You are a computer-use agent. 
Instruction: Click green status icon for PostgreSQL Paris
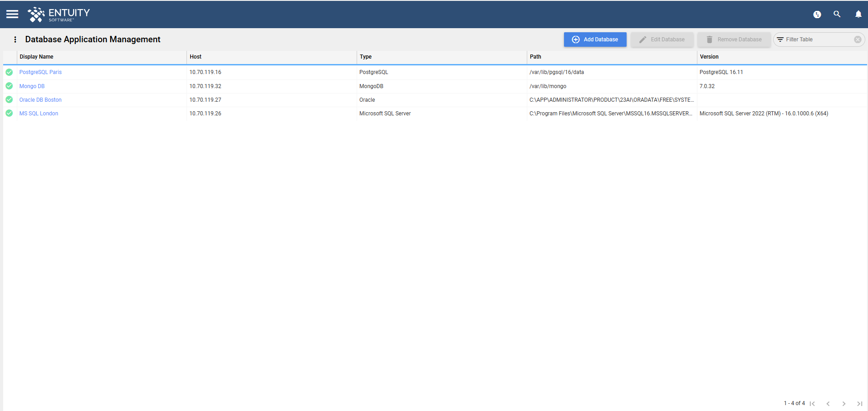pos(9,72)
